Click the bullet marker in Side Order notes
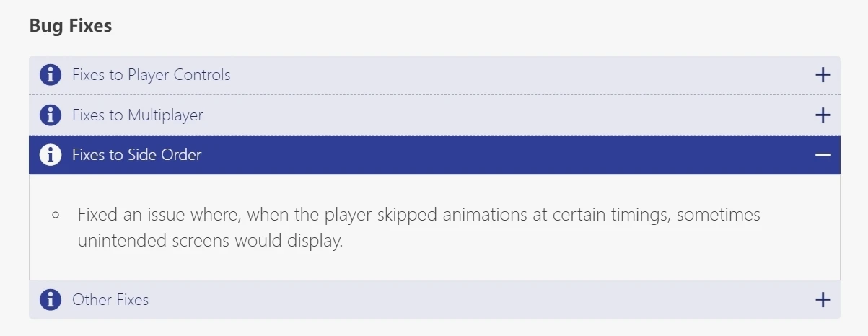The width and height of the screenshot is (868, 336). pos(56,216)
